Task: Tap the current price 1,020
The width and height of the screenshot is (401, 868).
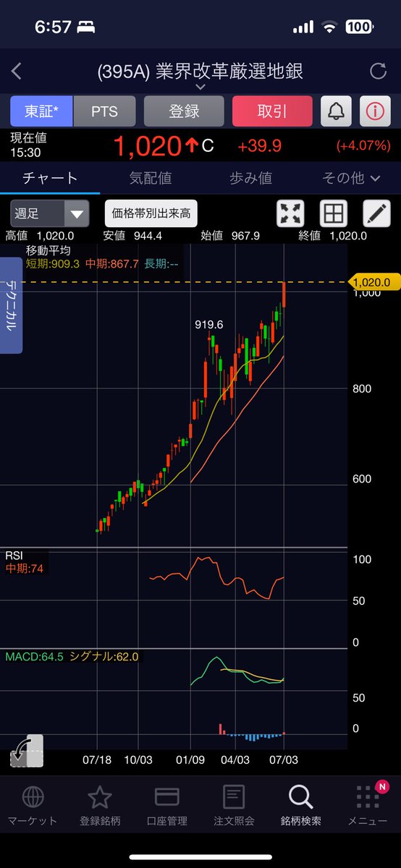Action: pos(146,145)
